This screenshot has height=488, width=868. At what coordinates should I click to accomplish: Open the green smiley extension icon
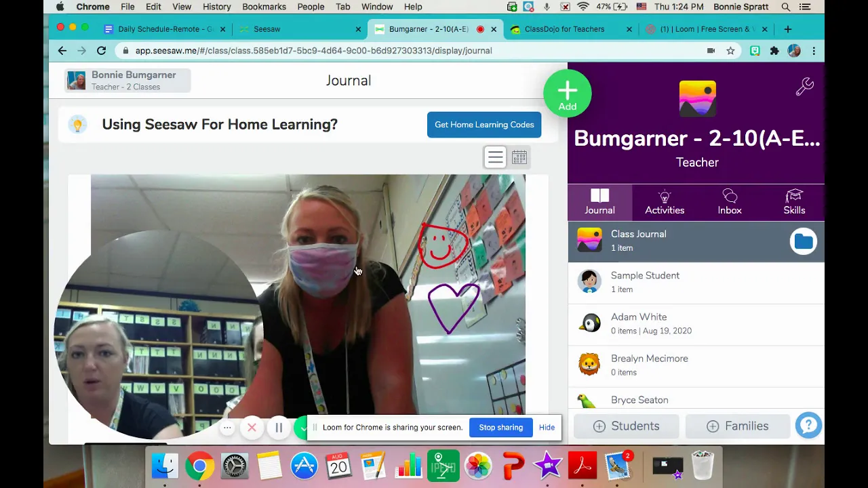(x=755, y=51)
